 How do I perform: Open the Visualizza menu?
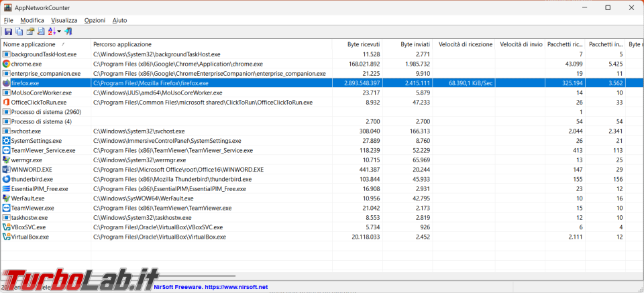click(x=64, y=20)
